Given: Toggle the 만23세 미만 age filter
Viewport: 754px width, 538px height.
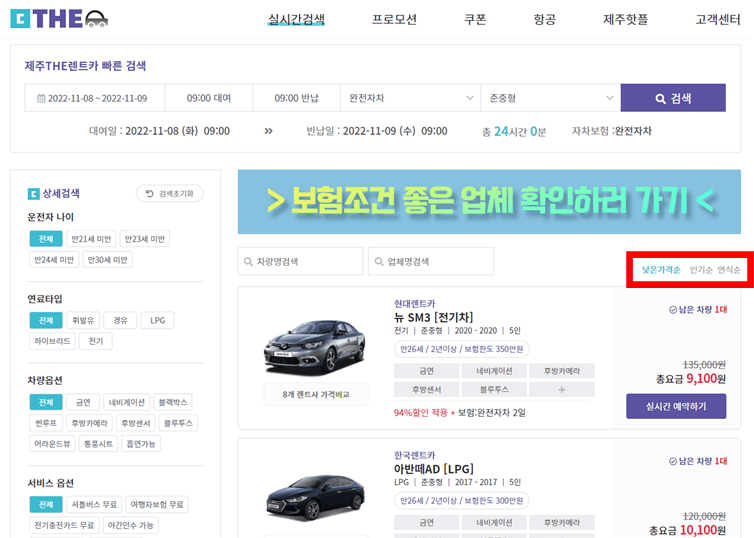Looking at the screenshot, I should coord(145,239).
